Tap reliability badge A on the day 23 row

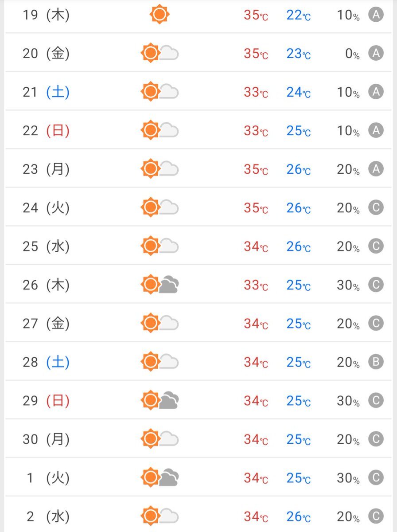pyautogui.click(x=376, y=169)
